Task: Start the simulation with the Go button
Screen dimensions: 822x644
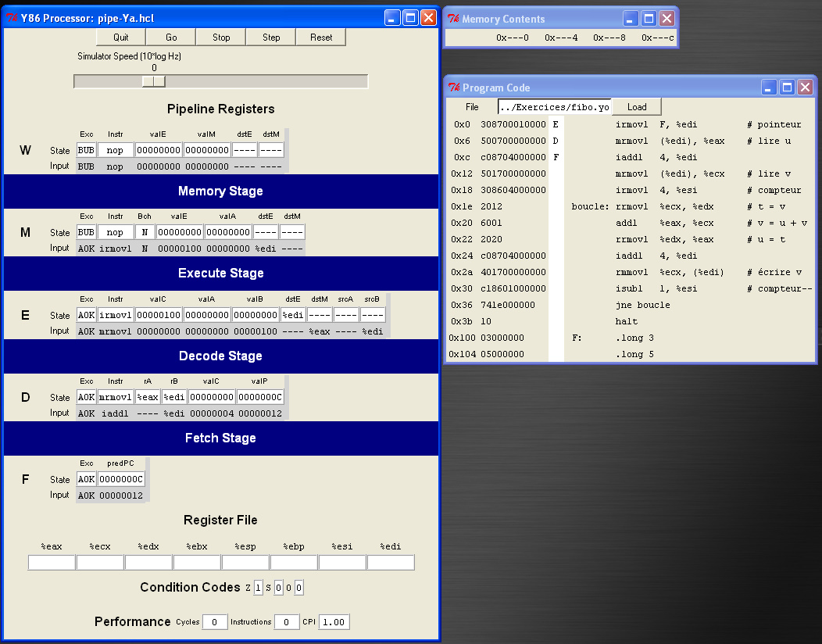Action: tap(171, 38)
